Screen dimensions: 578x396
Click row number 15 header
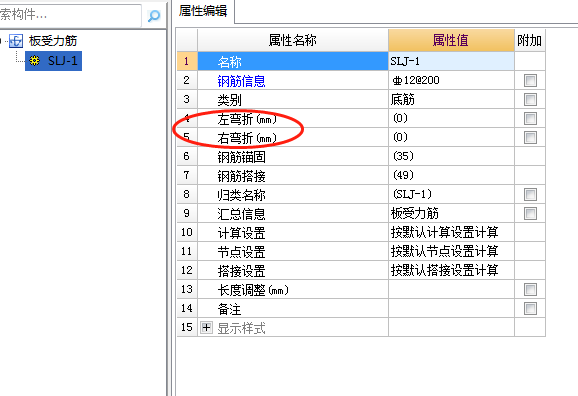(x=187, y=327)
